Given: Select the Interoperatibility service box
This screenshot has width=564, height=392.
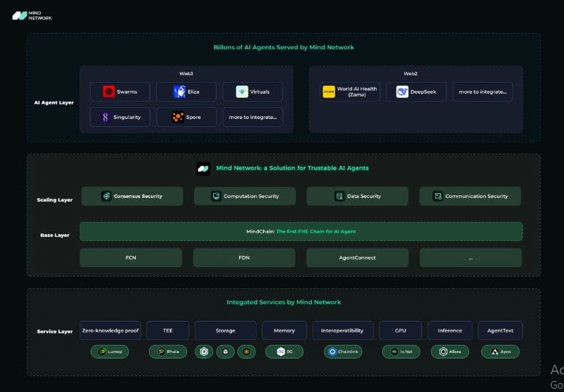Looking at the screenshot, I should (x=343, y=331).
